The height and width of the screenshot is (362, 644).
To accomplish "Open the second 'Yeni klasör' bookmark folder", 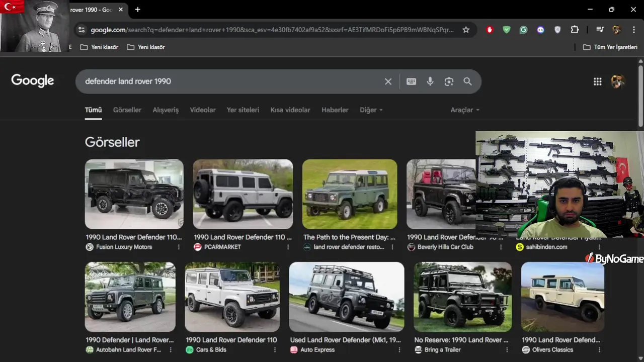I will click(146, 47).
